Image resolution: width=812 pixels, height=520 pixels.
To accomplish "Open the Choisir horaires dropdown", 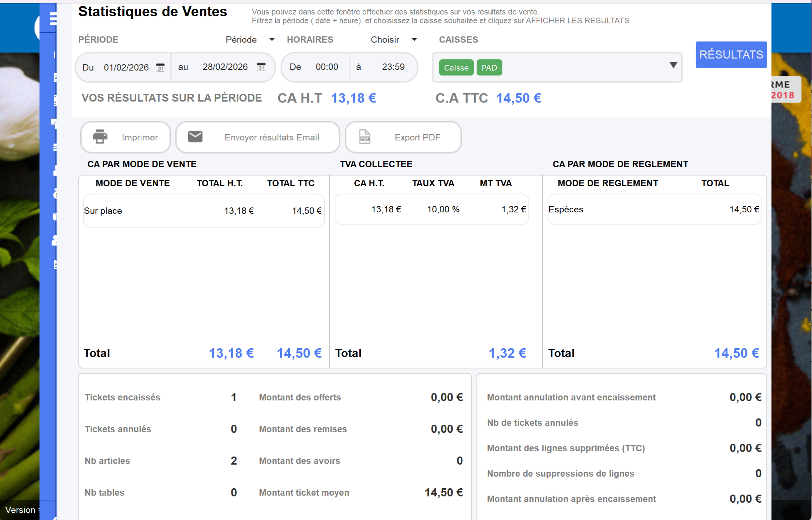I will [x=393, y=40].
